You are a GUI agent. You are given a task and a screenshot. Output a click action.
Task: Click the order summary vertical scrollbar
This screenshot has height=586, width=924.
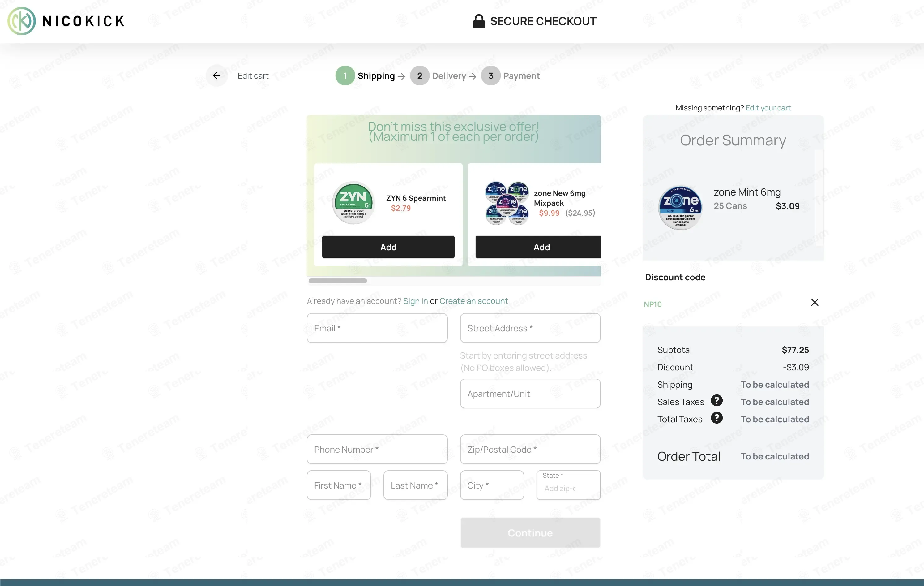click(x=819, y=198)
